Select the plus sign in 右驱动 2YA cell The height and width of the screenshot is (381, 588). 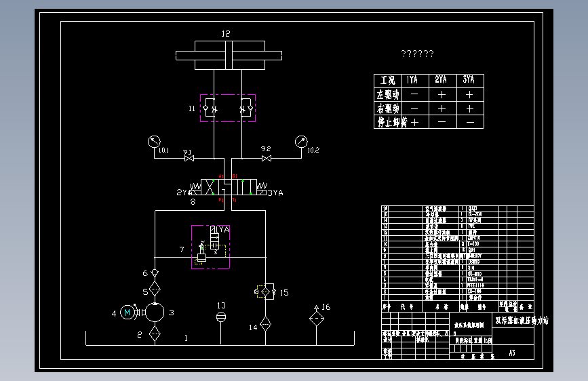click(x=442, y=108)
